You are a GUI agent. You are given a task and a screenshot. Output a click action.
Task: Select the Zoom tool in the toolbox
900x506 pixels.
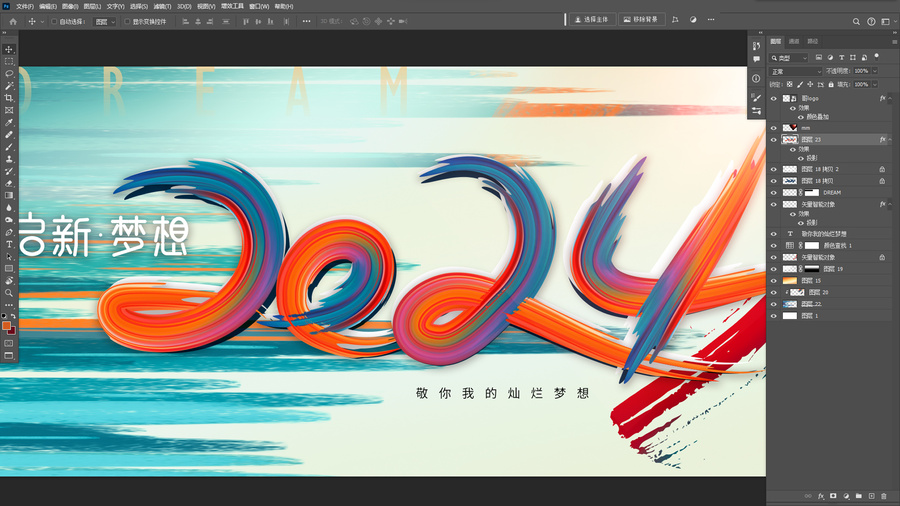[9, 293]
